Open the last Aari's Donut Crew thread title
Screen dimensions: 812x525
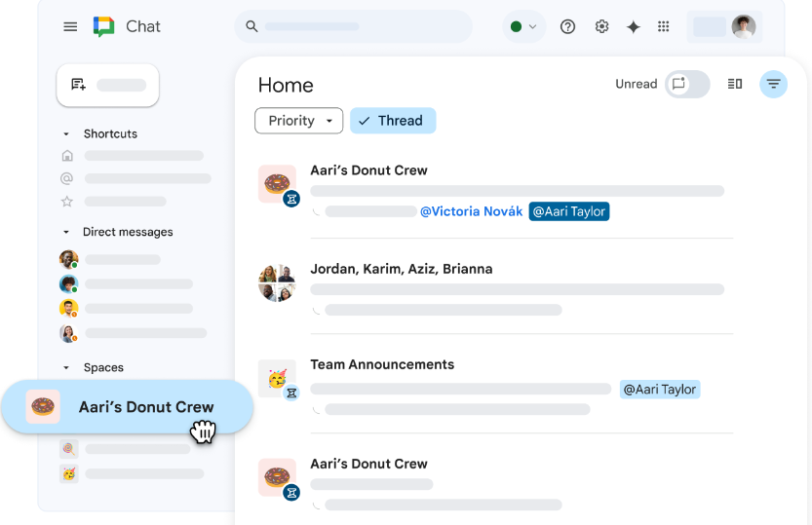[368, 464]
